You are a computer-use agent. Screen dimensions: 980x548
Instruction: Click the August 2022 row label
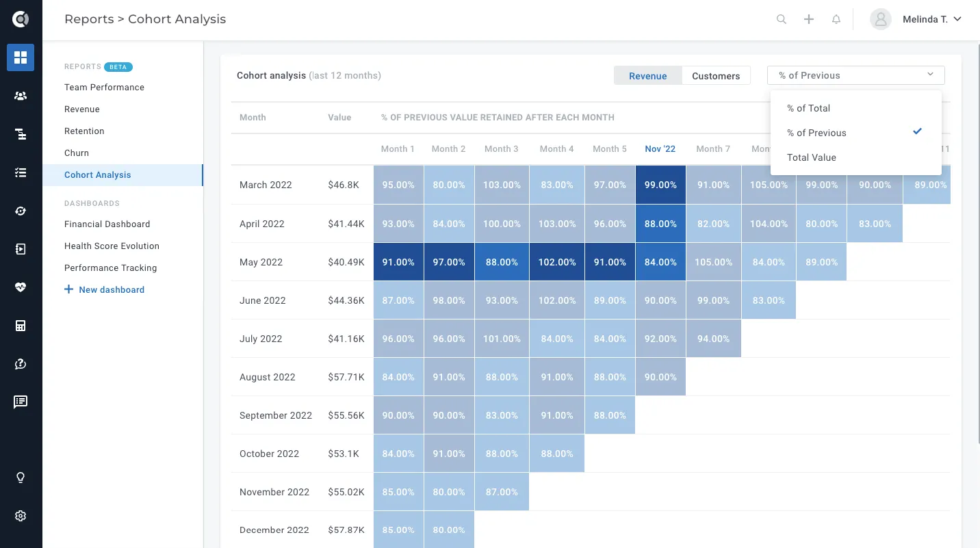(x=268, y=377)
